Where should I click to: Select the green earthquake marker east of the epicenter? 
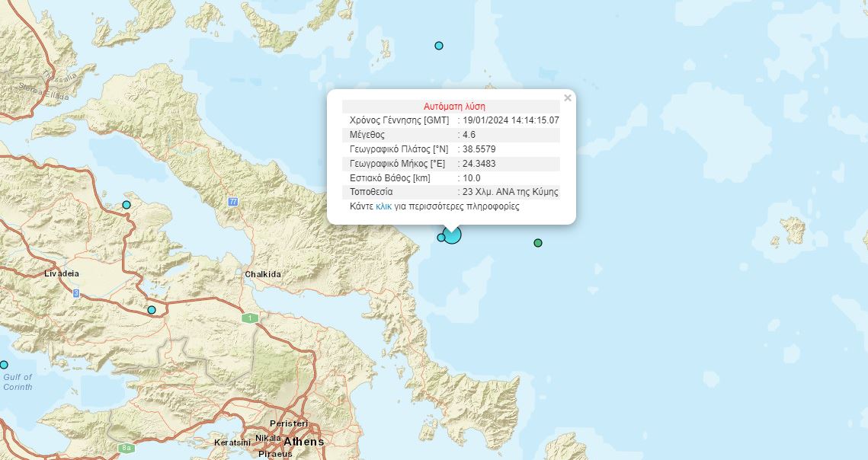pyautogui.click(x=539, y=243)
